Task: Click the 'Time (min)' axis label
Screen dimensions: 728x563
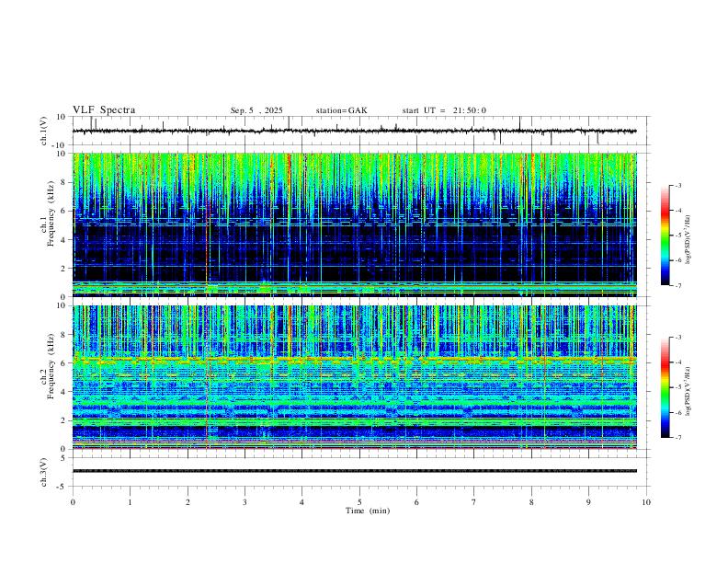Action: coord(368,511)
